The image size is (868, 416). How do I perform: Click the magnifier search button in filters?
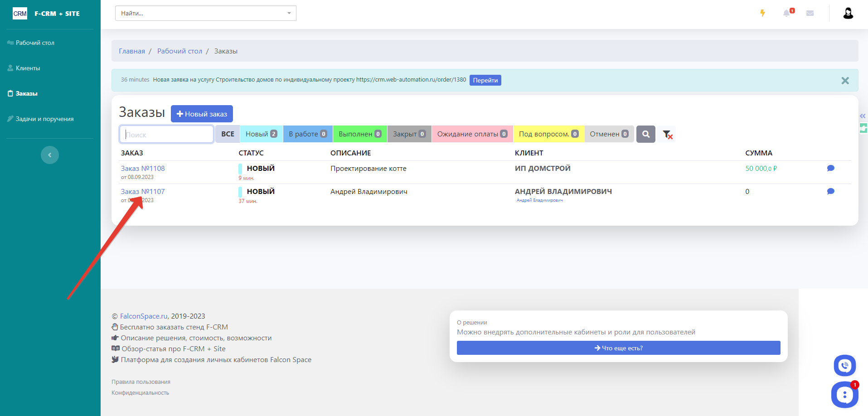(645, 134)
